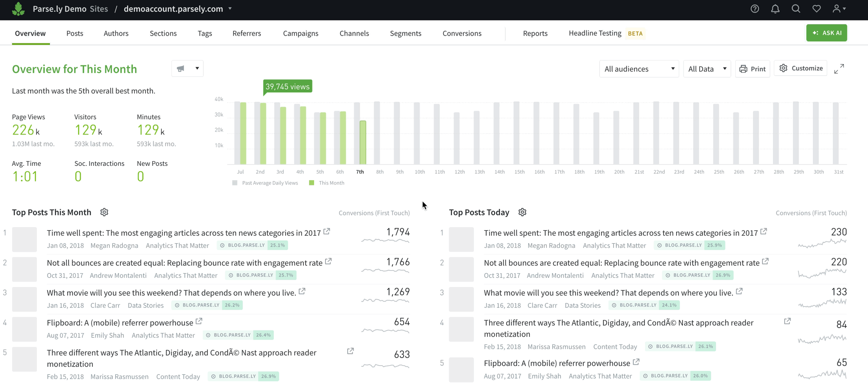Open external link for What movie monthly post
868x386 pixels.
[302, 291]
